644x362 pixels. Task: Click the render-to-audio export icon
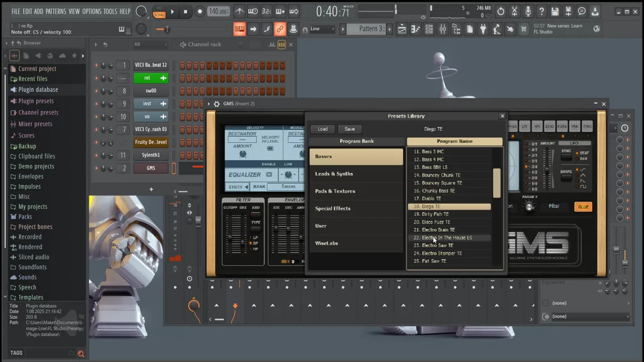[568, 11]
